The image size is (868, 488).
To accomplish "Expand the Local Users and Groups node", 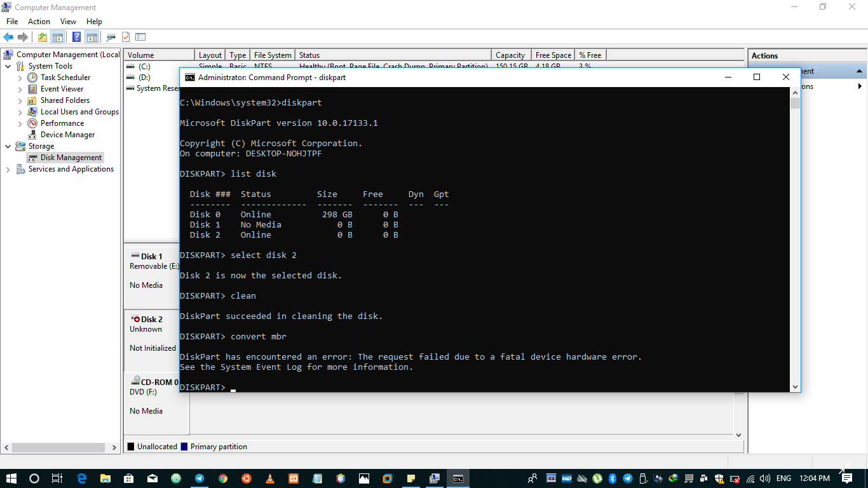I will (20, 112).
